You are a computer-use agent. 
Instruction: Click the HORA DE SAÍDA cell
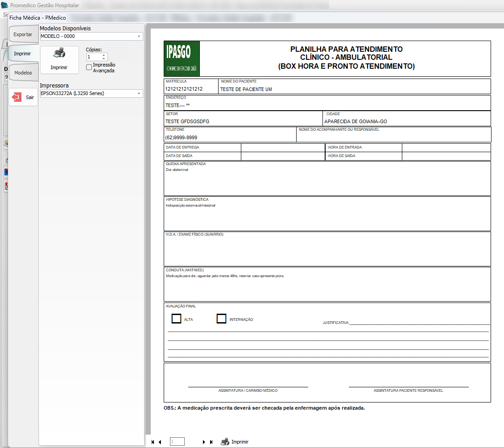pos(364,156)
